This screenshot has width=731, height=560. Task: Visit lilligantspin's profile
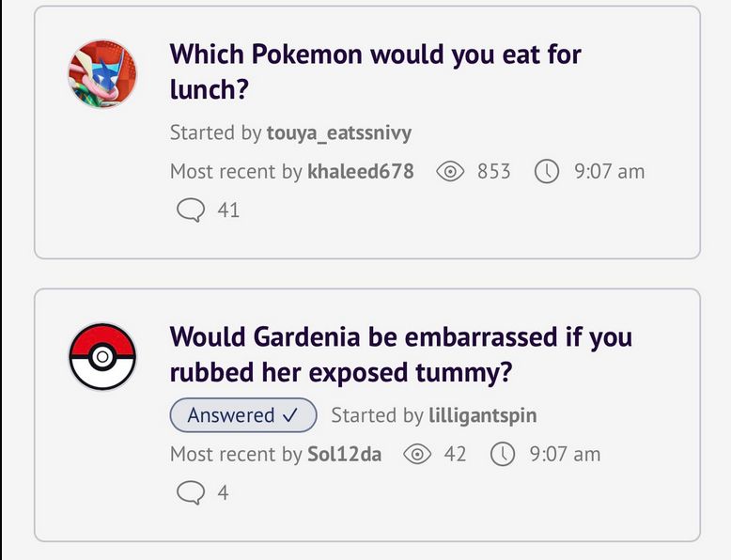(483, 415)
